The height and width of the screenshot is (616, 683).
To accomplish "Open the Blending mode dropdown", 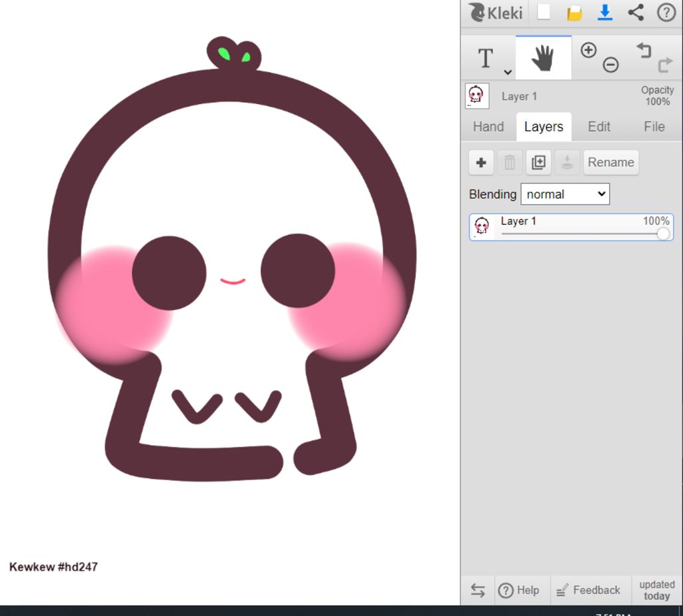I will click(x=565, y=194).
